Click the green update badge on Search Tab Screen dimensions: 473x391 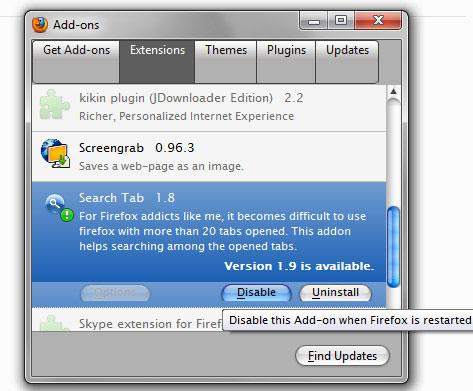[67, 215]
